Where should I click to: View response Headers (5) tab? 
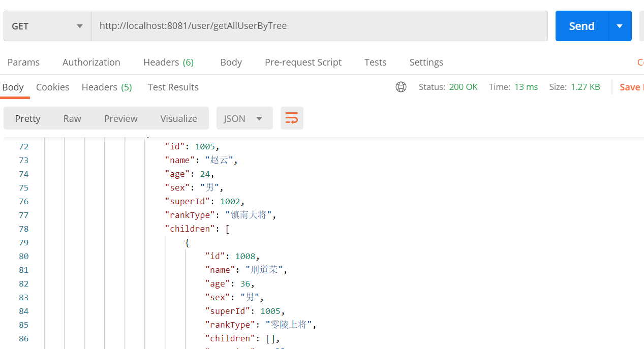point(107,87)
